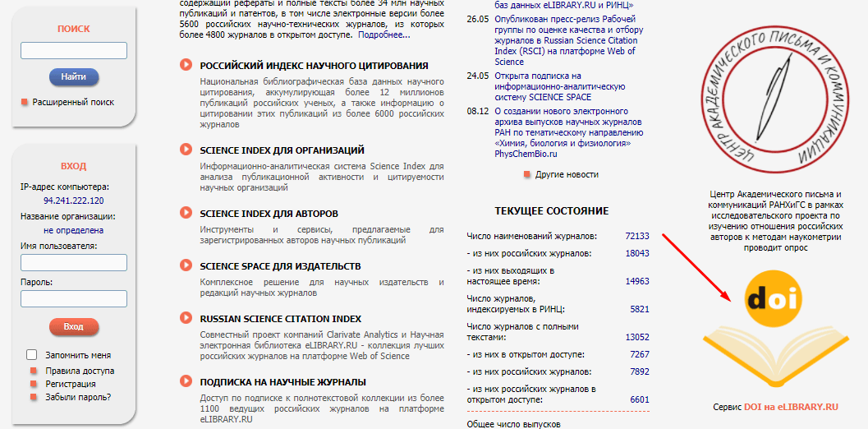Image resolution: width=868 pixels, height=429 pixels.
Task: Click the arrow icon beside Science Index для организаций
Action: (x=186, y=150)
